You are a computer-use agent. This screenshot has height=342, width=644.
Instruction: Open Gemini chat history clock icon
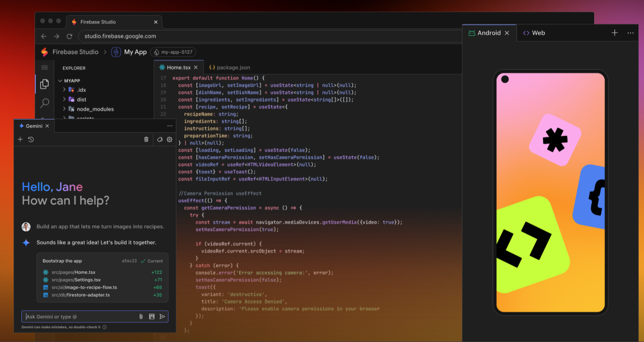(x=31, y=139)
